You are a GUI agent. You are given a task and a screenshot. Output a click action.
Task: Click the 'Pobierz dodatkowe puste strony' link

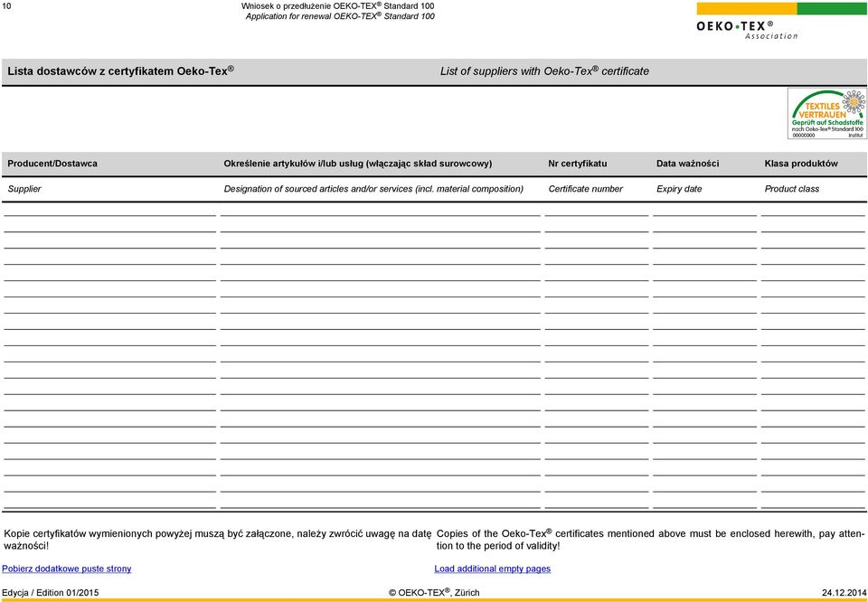coord(67,569)
